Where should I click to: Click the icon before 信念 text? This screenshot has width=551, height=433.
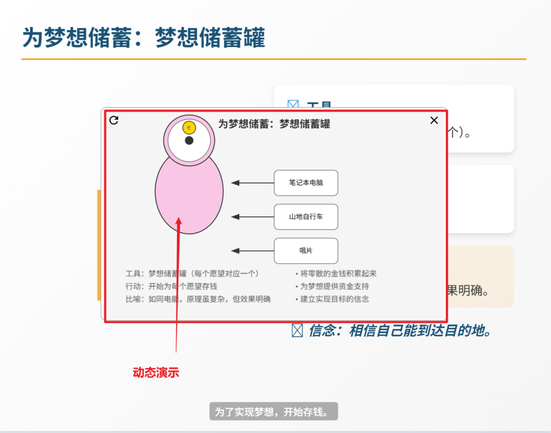click(x=297, y=330)
